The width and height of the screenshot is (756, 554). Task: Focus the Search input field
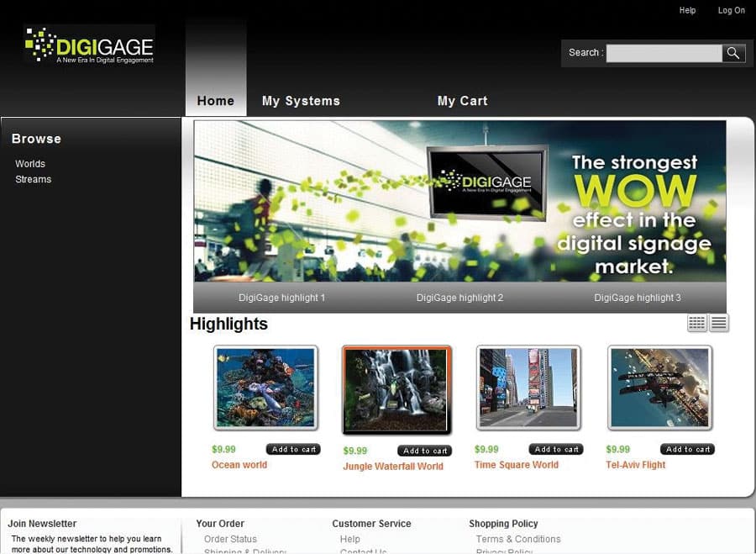click(x=664, y=53)
